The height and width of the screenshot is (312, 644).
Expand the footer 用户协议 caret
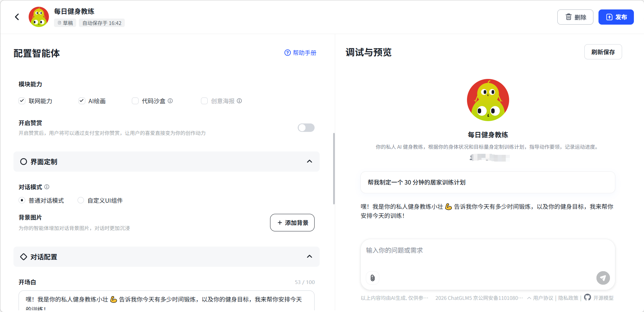[529, 298]
